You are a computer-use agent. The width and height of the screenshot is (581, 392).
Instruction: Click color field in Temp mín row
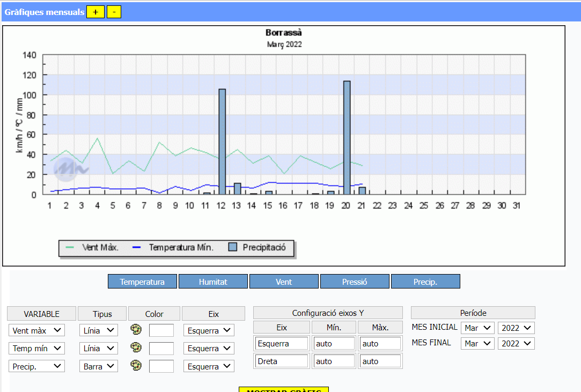(161, 348)
